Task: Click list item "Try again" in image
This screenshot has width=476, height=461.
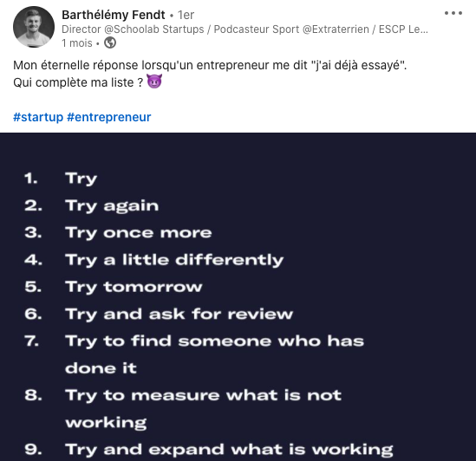Action: click(112, 206)
